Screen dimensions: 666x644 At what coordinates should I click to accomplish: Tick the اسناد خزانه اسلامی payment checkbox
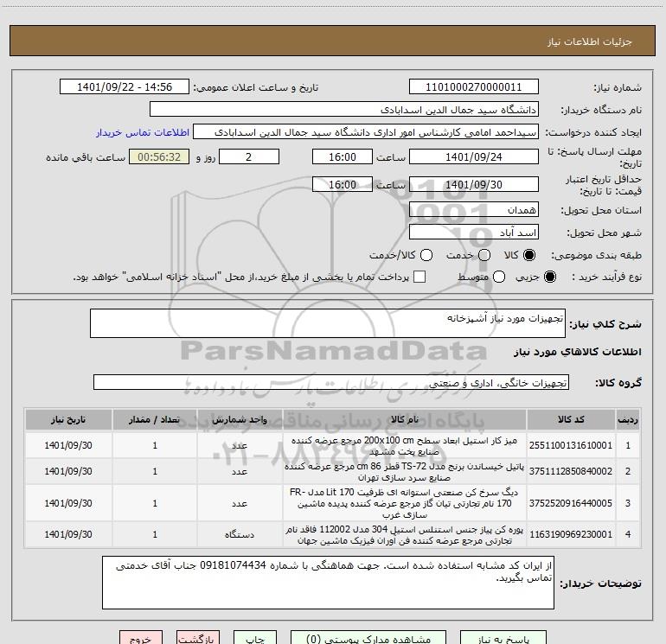click(419, 277)
